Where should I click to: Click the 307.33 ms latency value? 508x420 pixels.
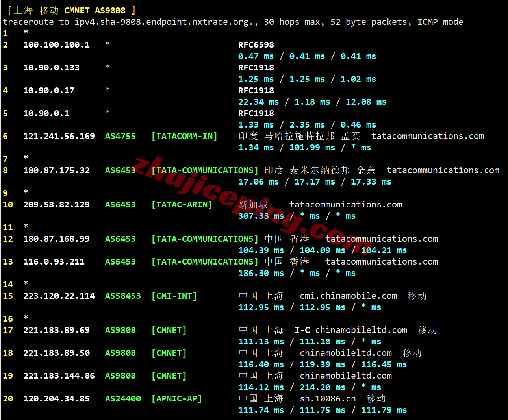tap(261, 216)
